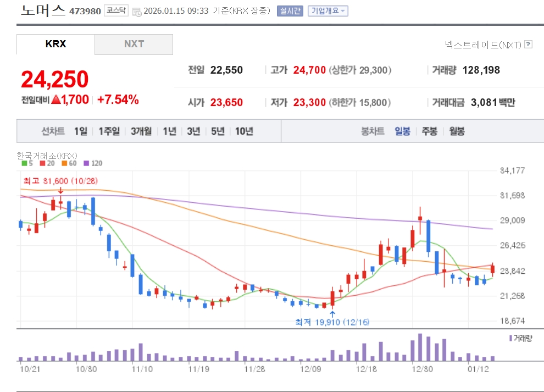Click the current price 24,250
The width and height of the screenshot is (544, 392).
pos(55,79)
